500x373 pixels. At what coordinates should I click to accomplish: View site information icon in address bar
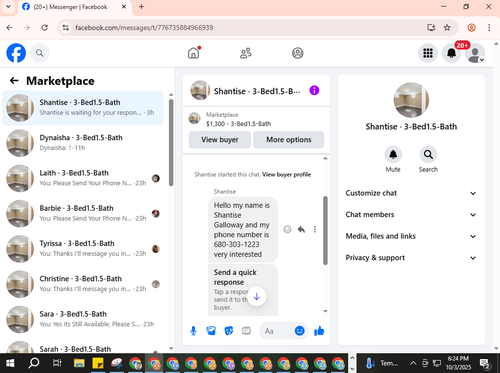(66, 27)
